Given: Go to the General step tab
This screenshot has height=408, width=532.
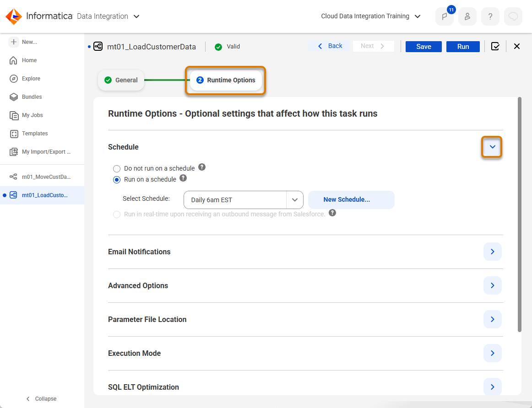Looking at the screenshot, I should pyautogui.click(x=121, y=80).
